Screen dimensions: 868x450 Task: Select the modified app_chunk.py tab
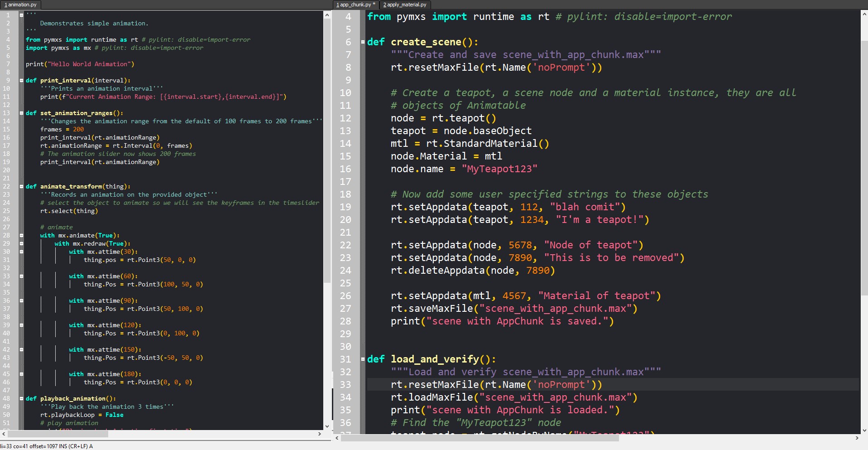point(355,5)
